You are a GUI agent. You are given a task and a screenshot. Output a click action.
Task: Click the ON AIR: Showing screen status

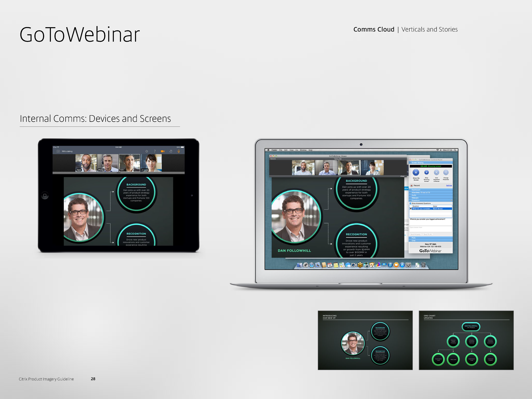tap(431, 166)
